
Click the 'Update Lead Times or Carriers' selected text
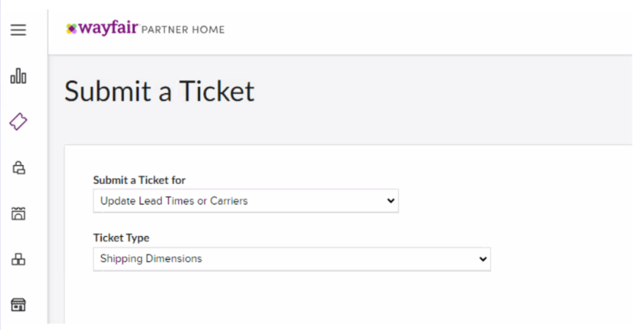[174, 200]
